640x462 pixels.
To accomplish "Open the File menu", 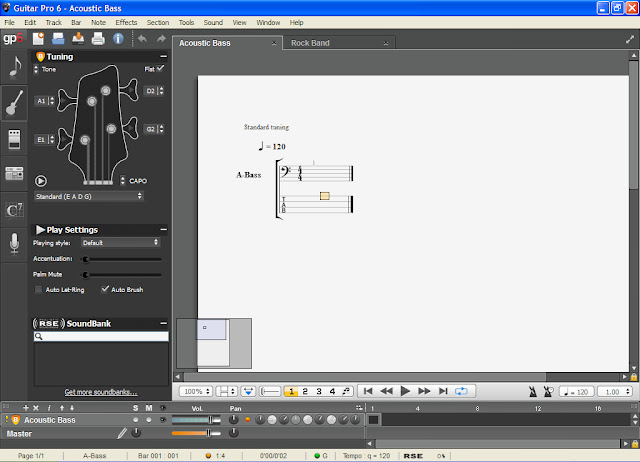I will [x=9, y=22].
